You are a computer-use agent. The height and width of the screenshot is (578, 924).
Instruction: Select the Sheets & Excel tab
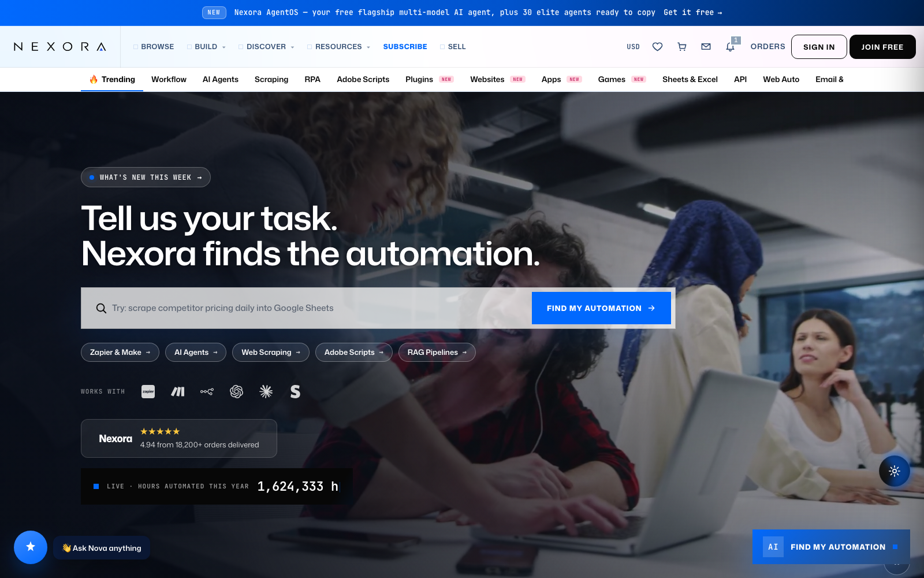pyautogui.click(x=690, y=80)
